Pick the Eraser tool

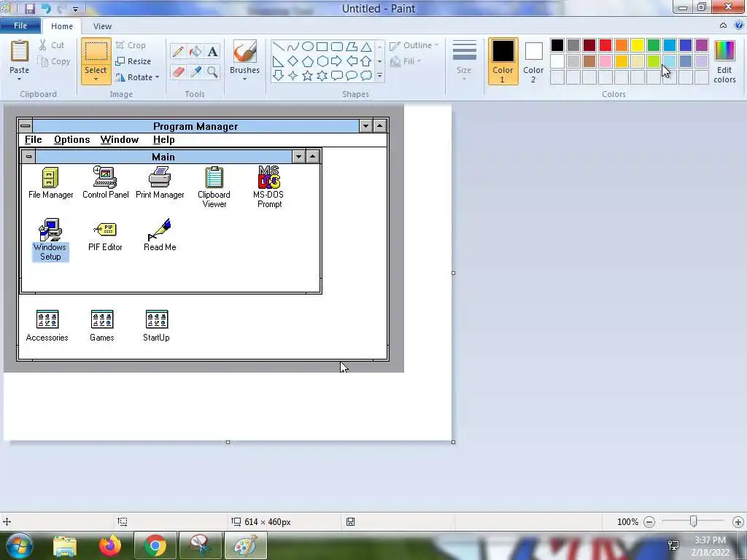[178, 72]
